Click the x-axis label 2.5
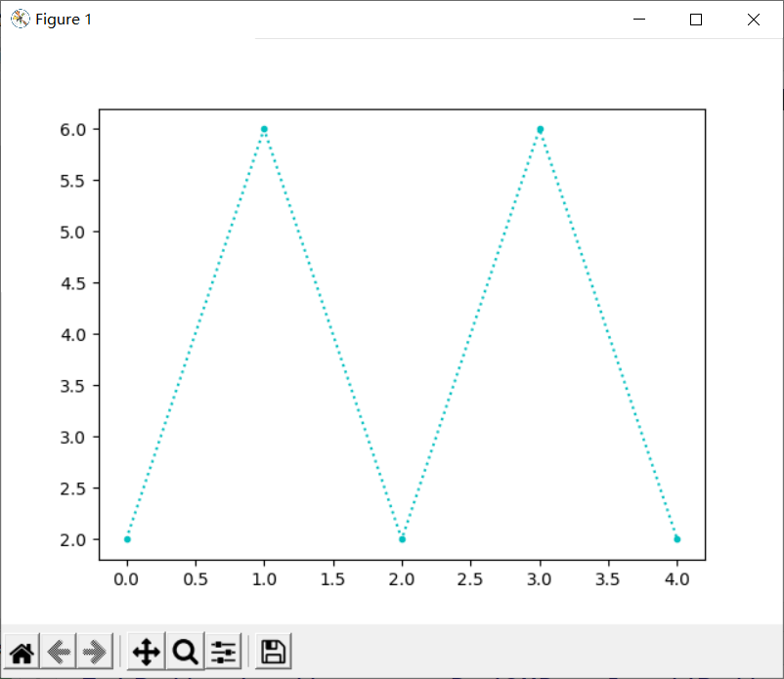 click(470, 579)
